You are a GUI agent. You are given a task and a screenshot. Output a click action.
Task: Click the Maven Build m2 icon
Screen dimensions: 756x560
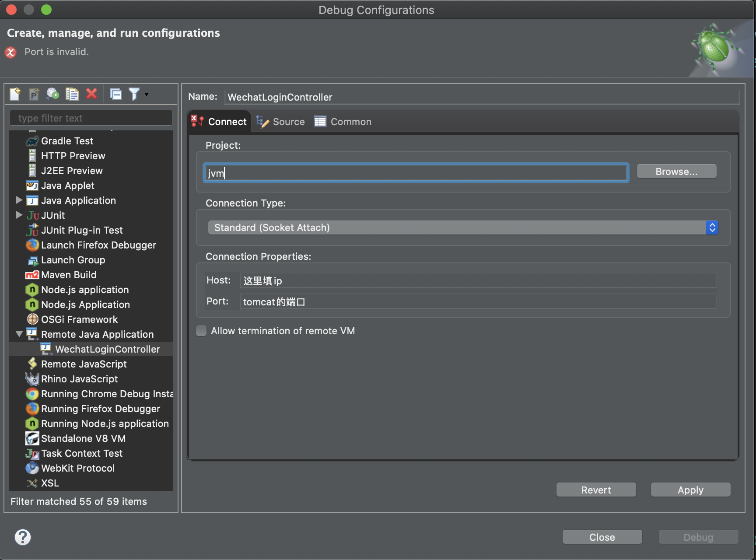click(32, 275)
